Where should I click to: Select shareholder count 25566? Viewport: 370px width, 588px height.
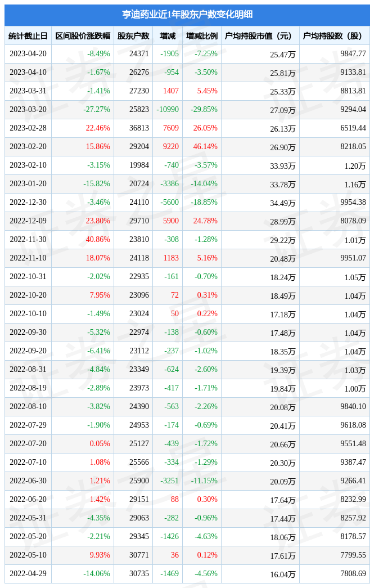(139, 462)
